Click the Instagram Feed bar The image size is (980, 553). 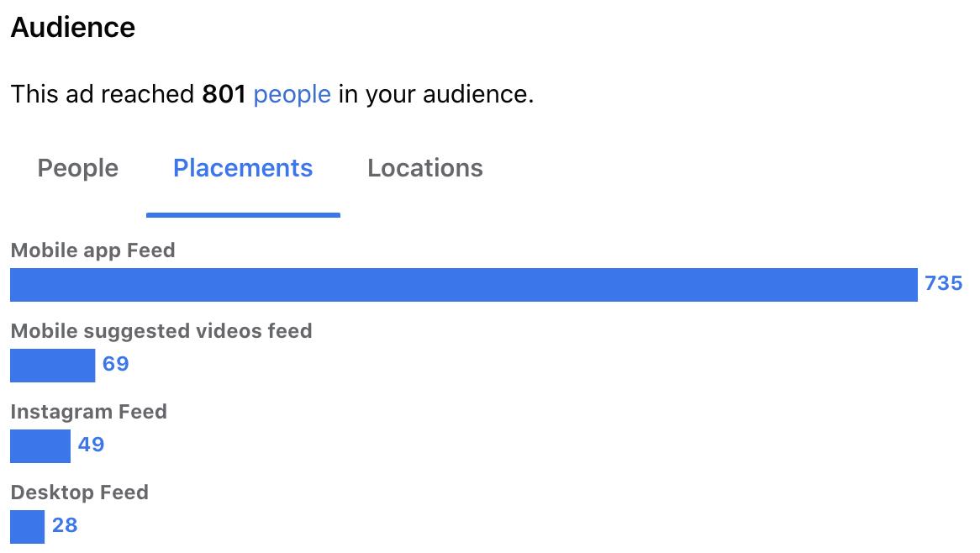40,446
